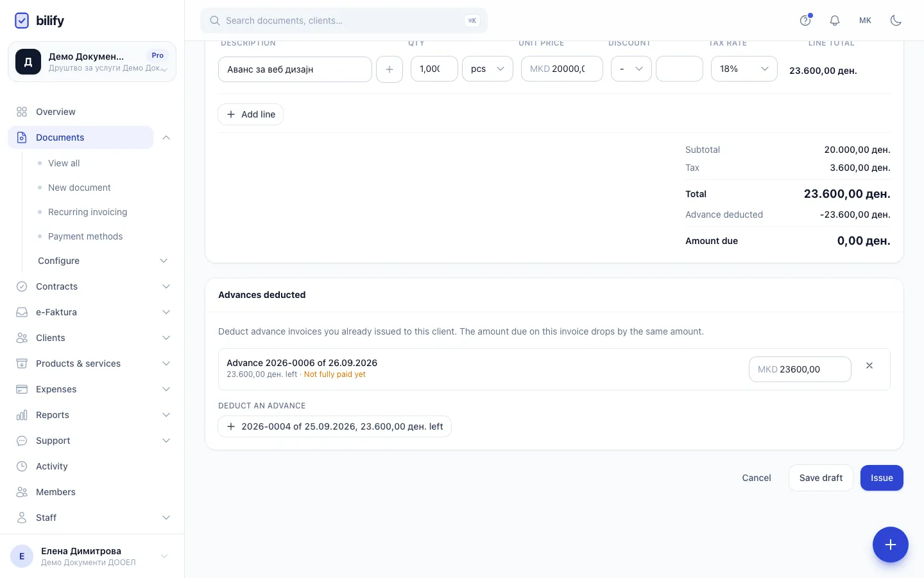924x578 pixels.
Task: Edit the unit price MKD field
Action: 562,69
